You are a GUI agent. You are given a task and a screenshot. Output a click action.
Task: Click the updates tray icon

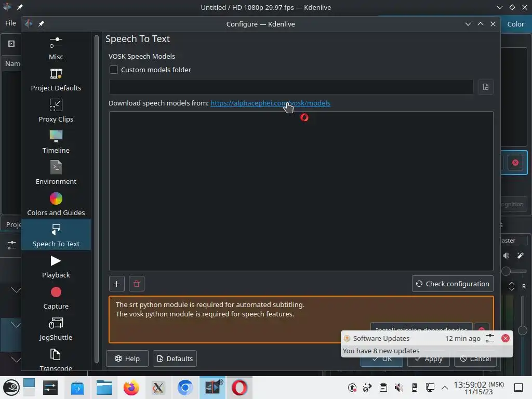coord(352,388)
